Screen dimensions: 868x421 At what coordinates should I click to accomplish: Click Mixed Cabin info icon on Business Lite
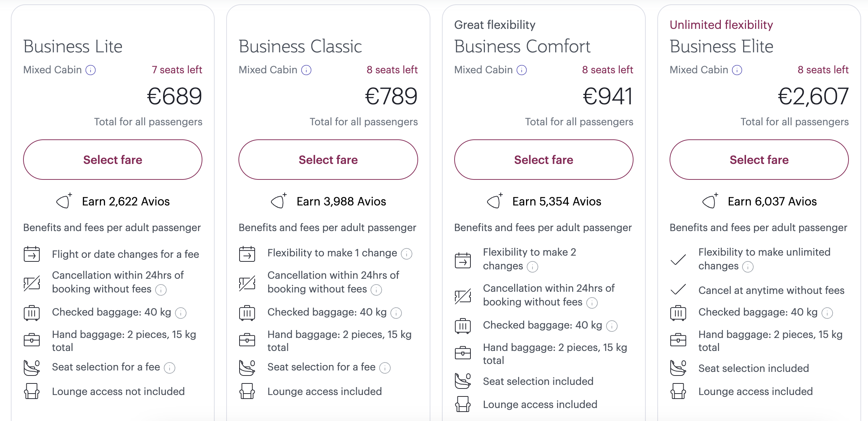pyautogui.click(x=91, y=70)
